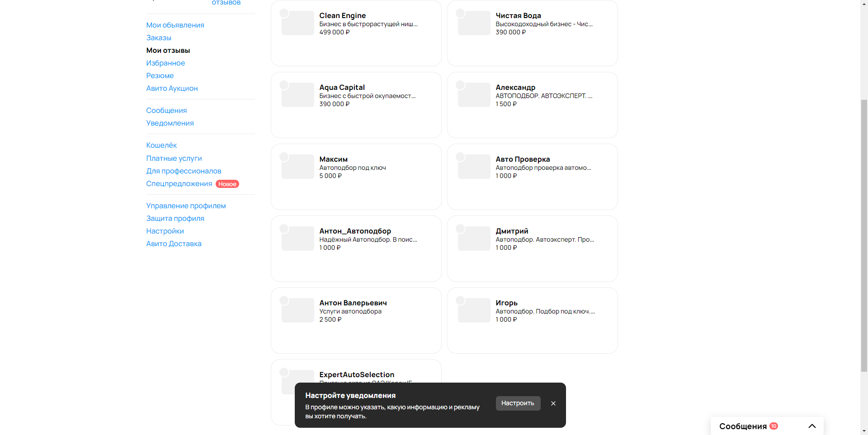Click the page vertical scrollbar thumb

(864, 235)
